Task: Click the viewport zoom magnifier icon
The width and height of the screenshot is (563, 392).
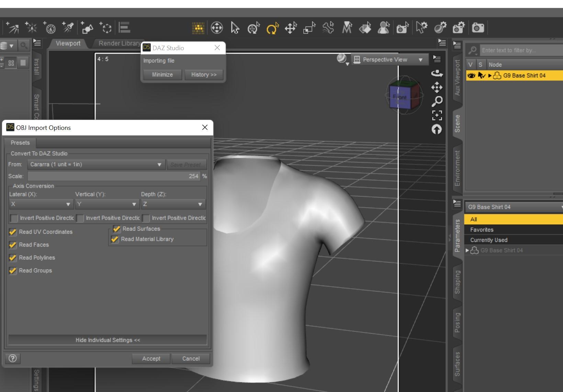Action: click(437, 101)
